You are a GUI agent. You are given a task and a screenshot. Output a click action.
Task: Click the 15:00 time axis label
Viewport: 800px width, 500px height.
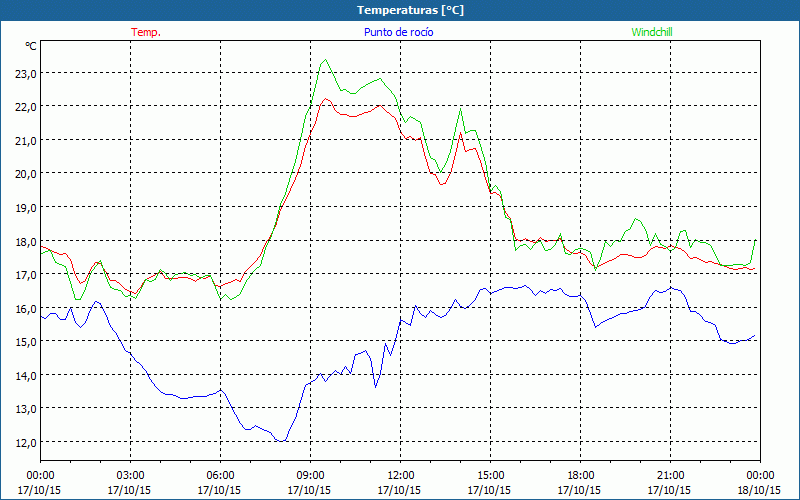tap(490, 476)
